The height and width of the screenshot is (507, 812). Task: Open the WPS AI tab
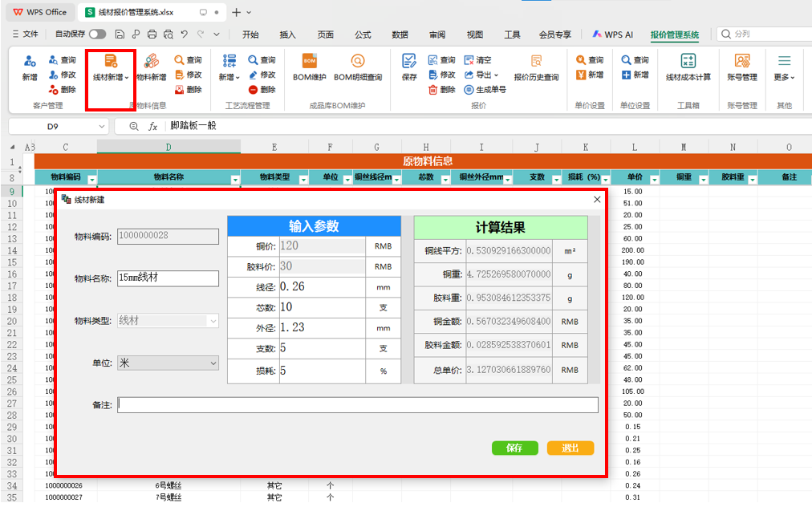613,34
